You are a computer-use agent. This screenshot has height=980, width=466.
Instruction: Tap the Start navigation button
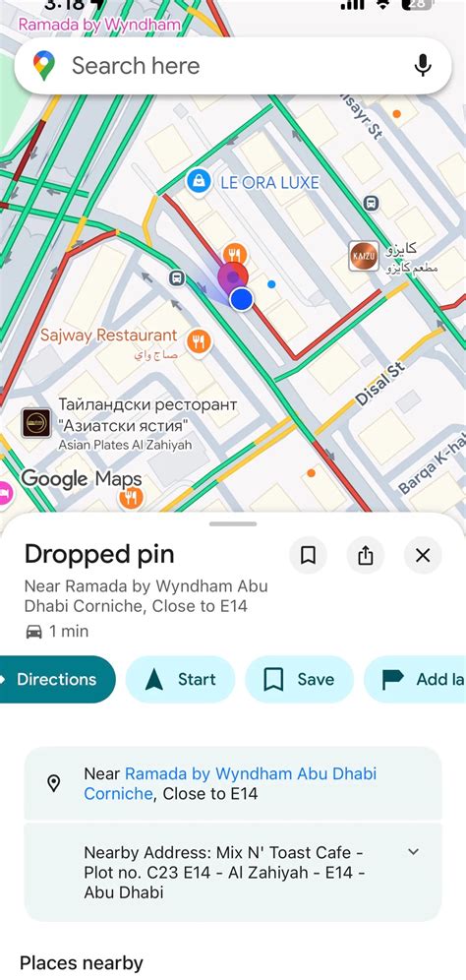coord(181,679)
